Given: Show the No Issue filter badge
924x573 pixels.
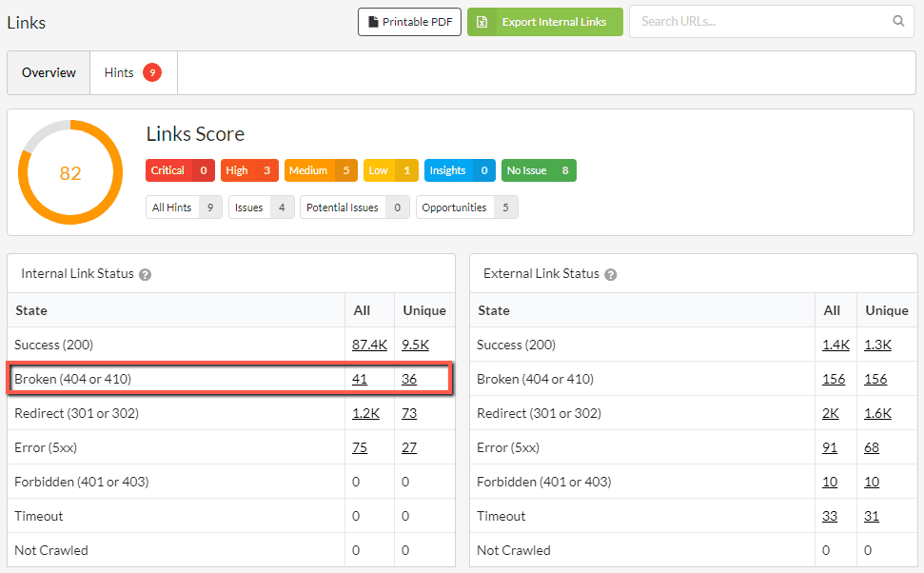Looking at the screenshot, I should [x=538, y=170].
